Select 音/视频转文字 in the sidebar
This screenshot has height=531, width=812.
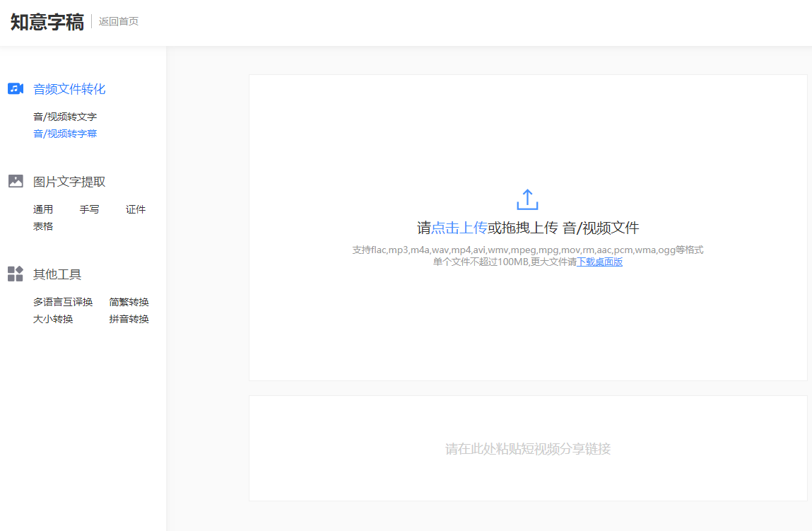click(64, 115)
